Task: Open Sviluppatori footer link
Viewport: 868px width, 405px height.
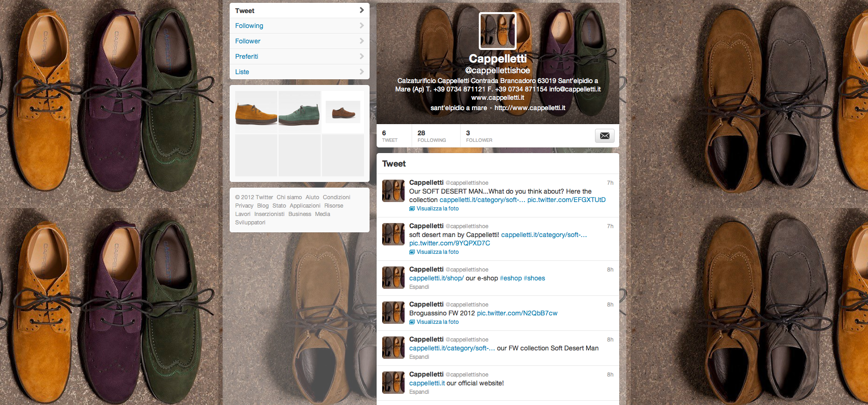Action: click(250, 223)
